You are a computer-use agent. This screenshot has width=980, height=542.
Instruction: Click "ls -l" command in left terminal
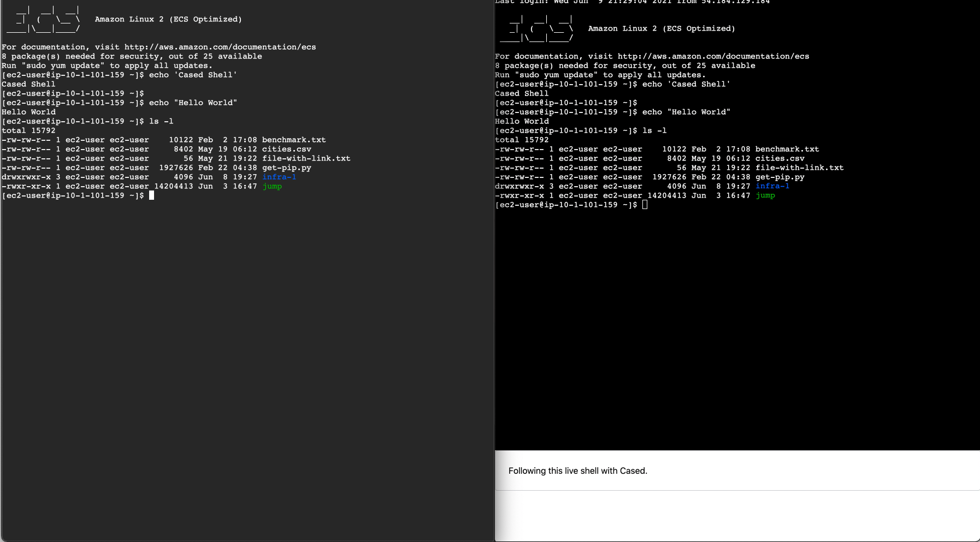[161, 121]
